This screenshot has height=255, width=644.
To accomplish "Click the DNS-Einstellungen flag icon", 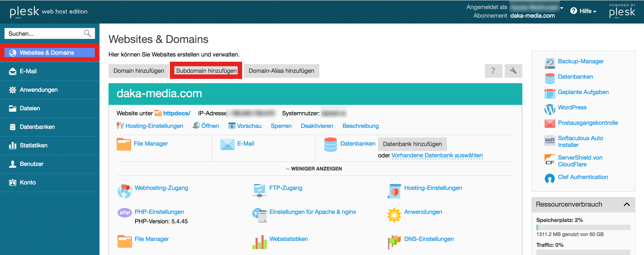I will coord(394,242).
